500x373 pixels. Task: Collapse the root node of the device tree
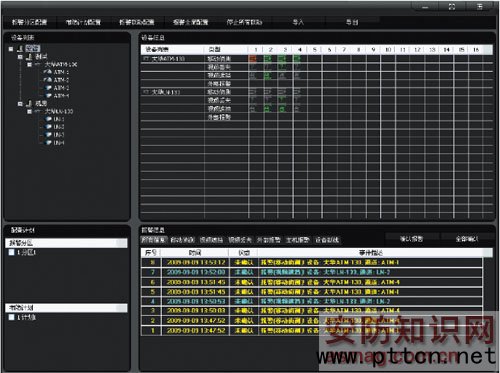click(11, 49)
